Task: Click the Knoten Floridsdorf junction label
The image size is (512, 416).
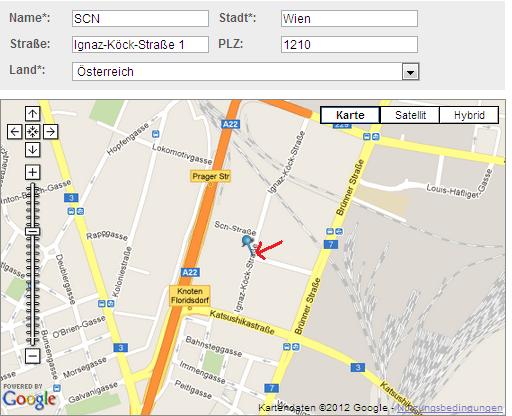Action: [x=190, y=295]
